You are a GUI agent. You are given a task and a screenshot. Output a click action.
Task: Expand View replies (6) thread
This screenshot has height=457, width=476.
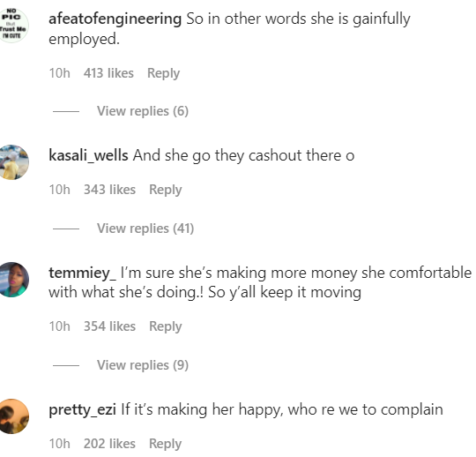pyautogui.click(x=143, y=111)
